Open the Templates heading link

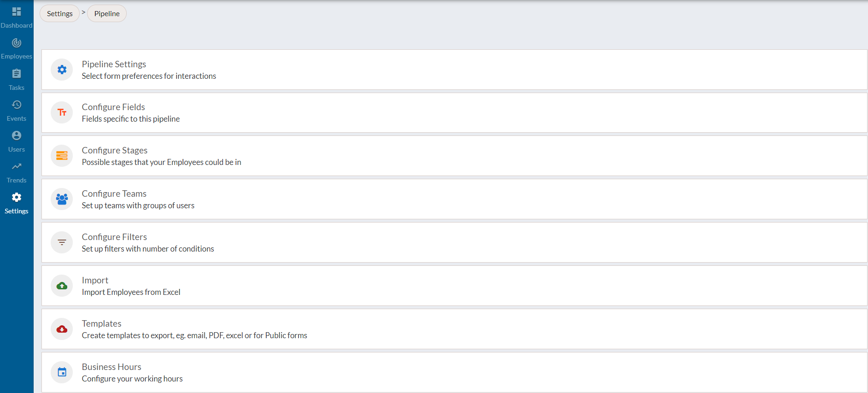coord(102,323)
